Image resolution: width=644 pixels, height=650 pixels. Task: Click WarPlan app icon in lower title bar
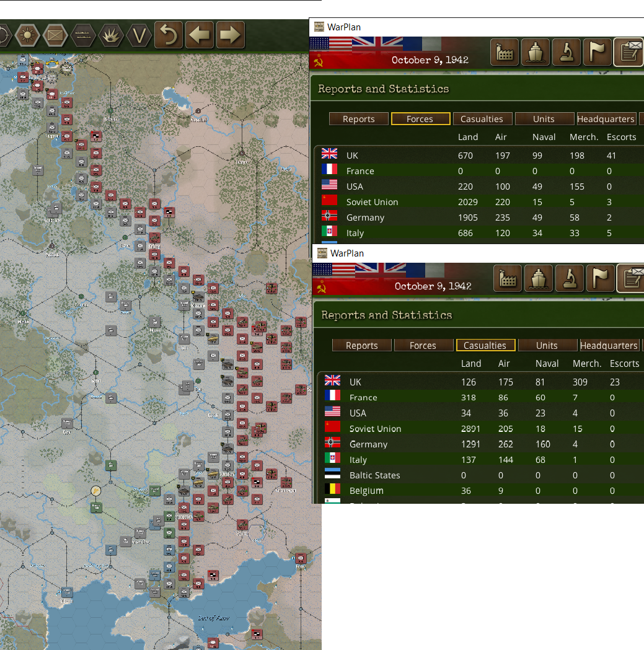point(322,253)
